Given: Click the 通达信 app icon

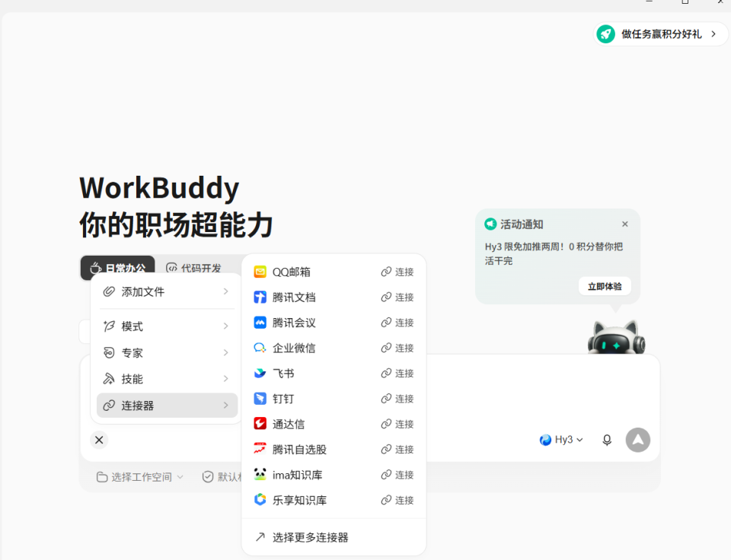Looking at the screenshot, I should [260, 424].
